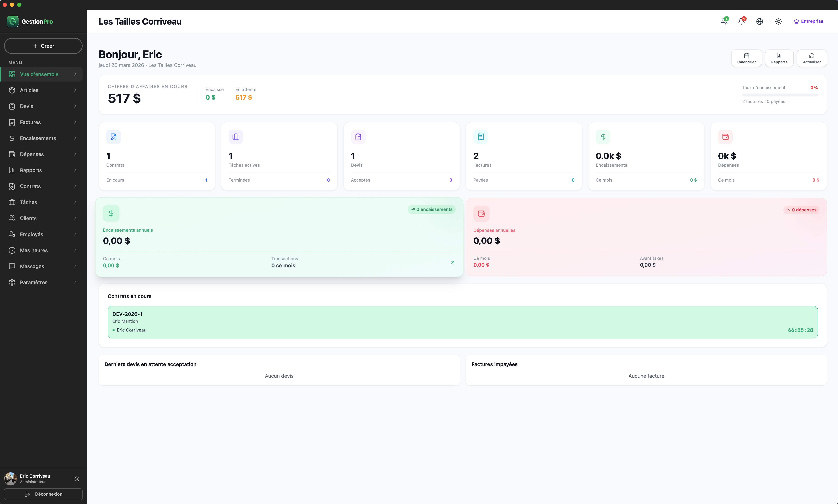
Task: Open the Rapports header button
Action: tap(779, 58)
